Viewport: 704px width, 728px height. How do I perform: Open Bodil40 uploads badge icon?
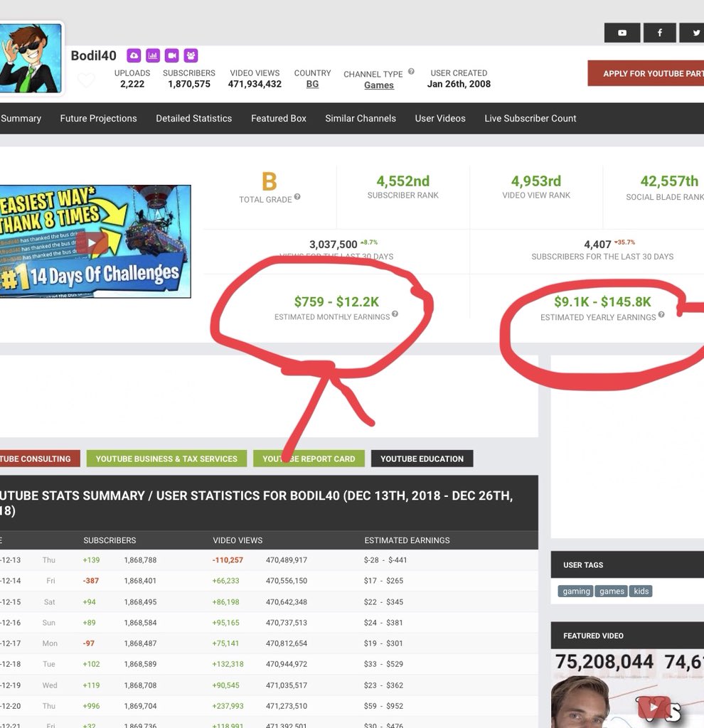coord(134,55)
